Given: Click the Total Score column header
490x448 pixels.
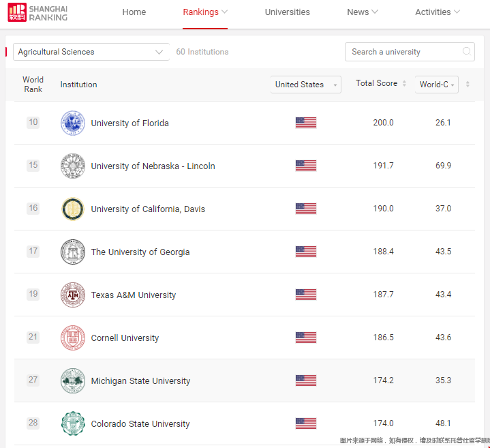Looking at the screenshot, I should pyautogui.click(x=377, y=83).
